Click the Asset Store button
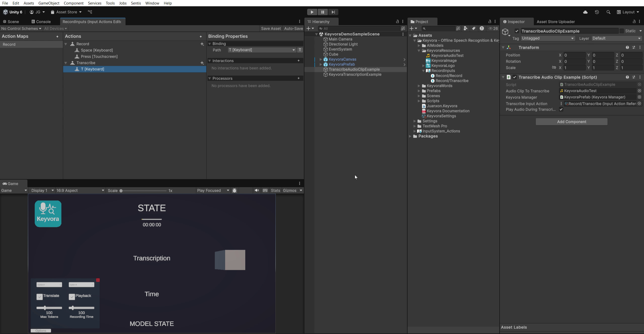Screen dimensions: 644x334 click(x=66, y=12)
